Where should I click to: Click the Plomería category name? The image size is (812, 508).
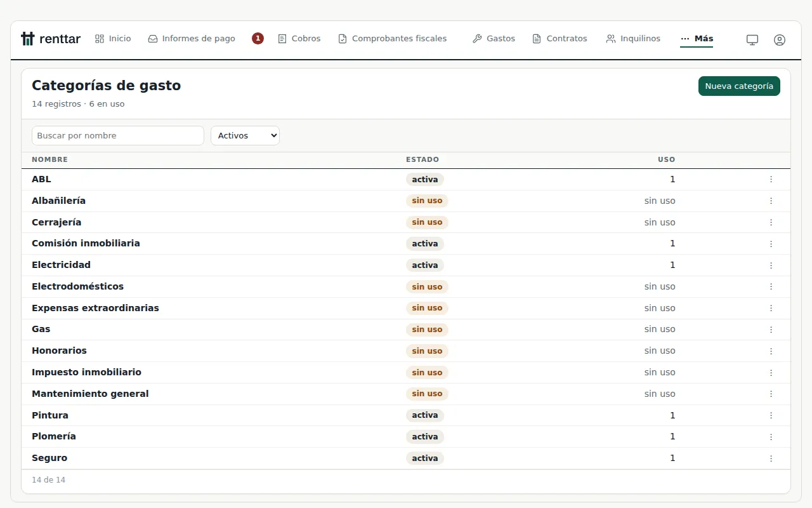54,436
